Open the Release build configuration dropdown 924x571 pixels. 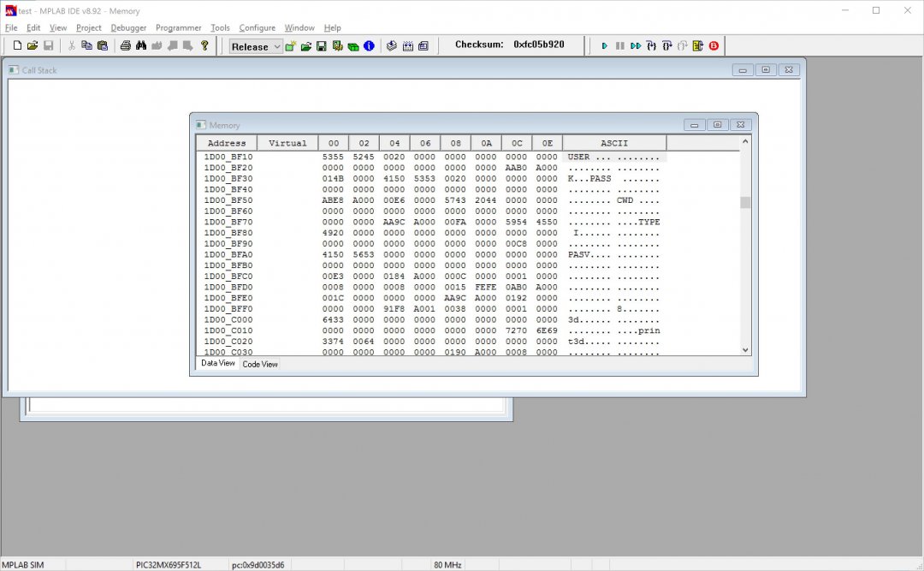point(256,47)
